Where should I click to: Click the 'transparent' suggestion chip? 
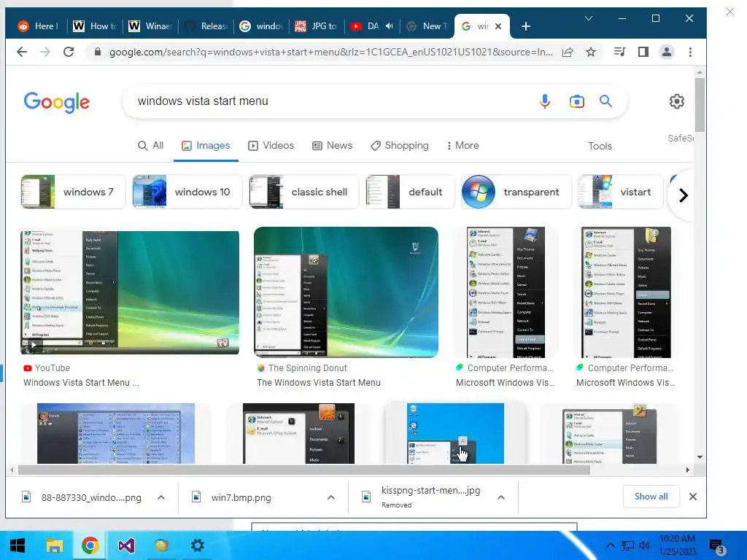(516, 192)
